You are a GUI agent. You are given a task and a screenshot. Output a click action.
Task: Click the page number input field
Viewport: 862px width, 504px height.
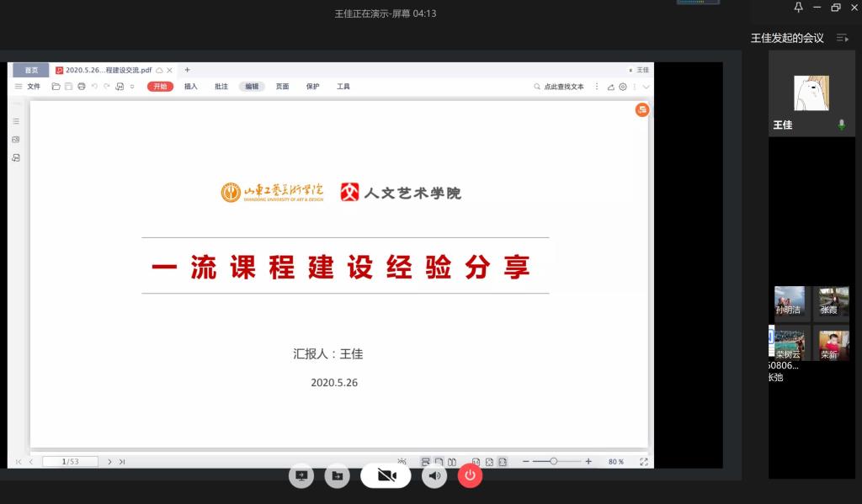click(x=71, y=462)
